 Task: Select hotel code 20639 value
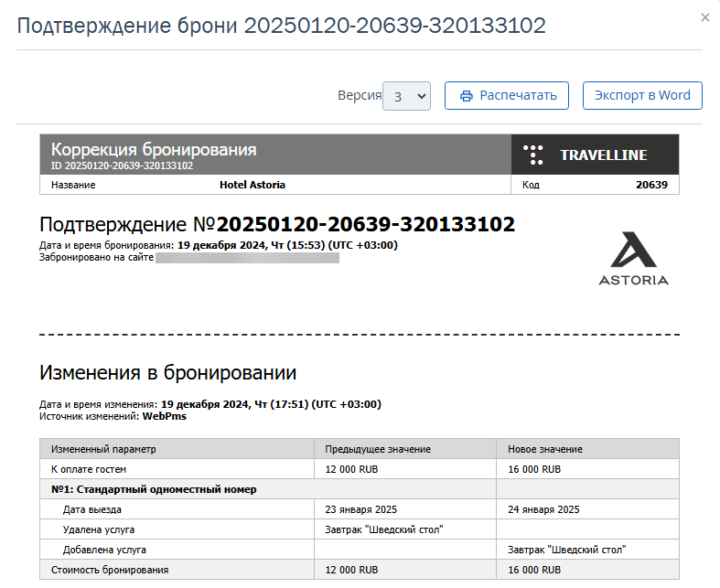coord(651,185)
